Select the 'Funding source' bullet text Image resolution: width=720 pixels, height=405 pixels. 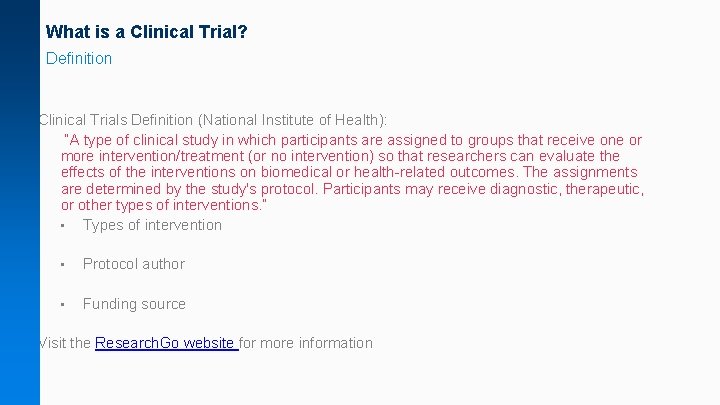click(134, 304)
